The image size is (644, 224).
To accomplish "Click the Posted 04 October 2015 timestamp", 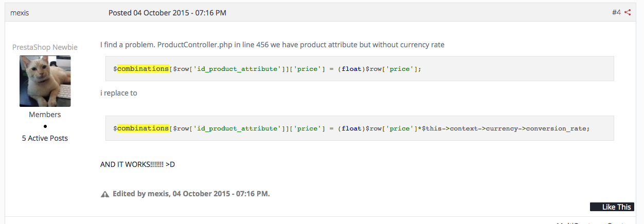I will click(x=167, y=12).
